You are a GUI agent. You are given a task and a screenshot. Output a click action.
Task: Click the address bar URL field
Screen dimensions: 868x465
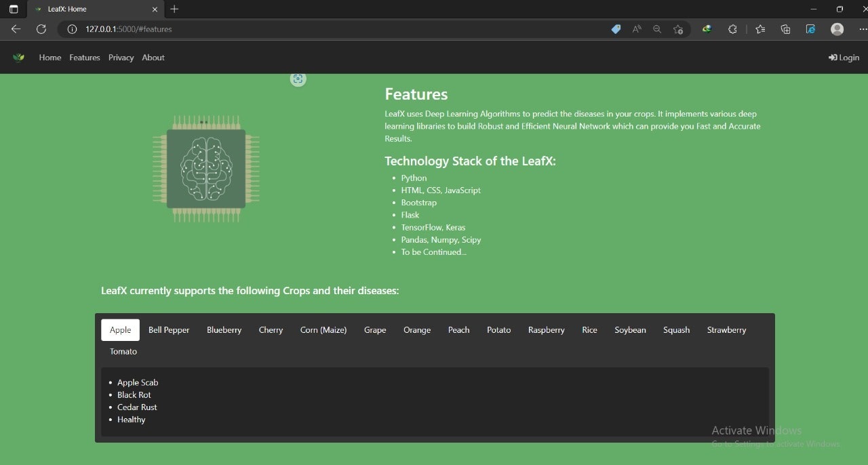(339, 29)
